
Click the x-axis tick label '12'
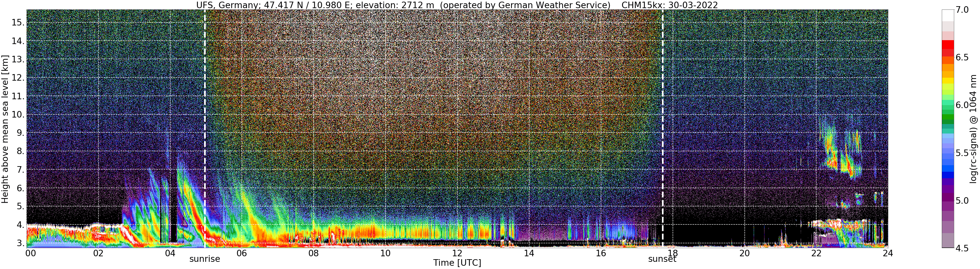(457, 253)
